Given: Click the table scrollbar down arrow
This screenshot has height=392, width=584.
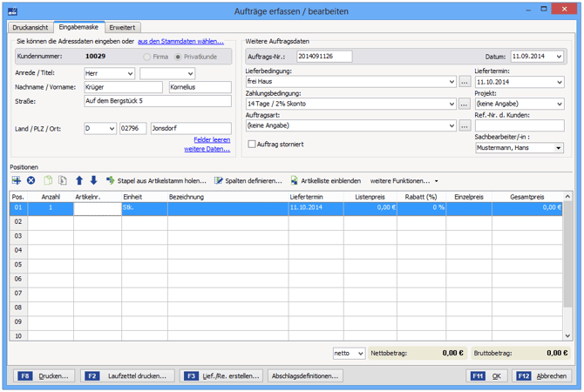Looking at the screenshot, I should click(x=567, y=335).
